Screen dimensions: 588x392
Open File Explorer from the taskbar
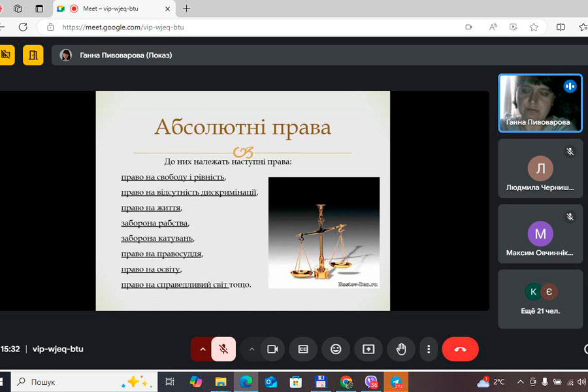[x=221, y=382]
